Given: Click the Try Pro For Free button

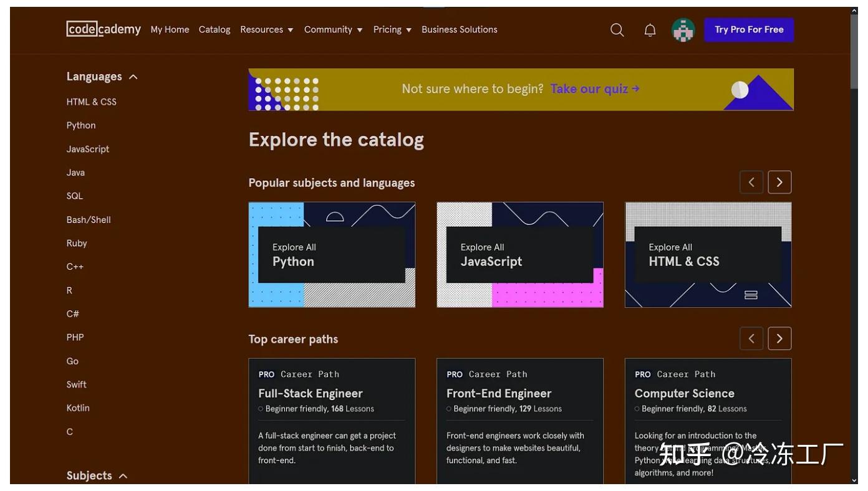Looking at the screenshot, I should 749,30.
